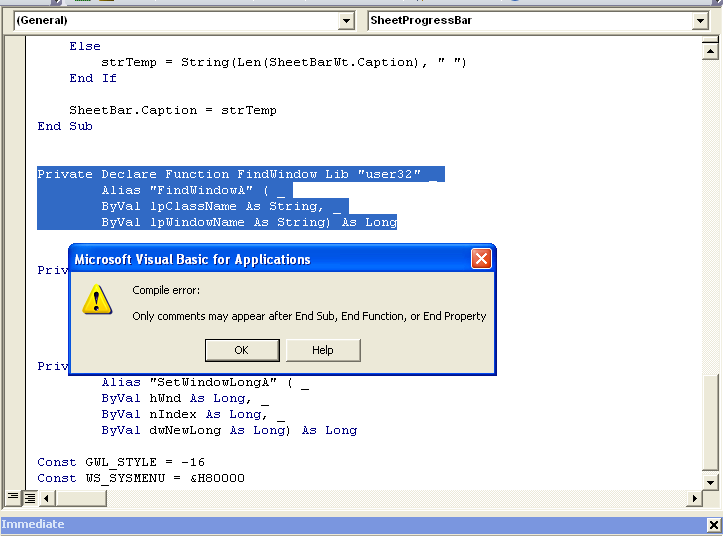This screenshot has height=536, width=723.
Task: Switch to Full Module View icon
Action: pos(30,498)
